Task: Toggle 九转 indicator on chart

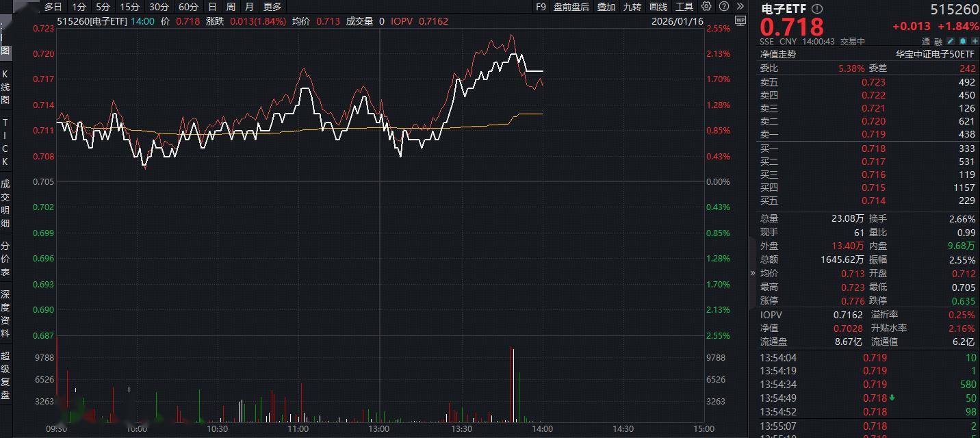Action: click(632, 7)
